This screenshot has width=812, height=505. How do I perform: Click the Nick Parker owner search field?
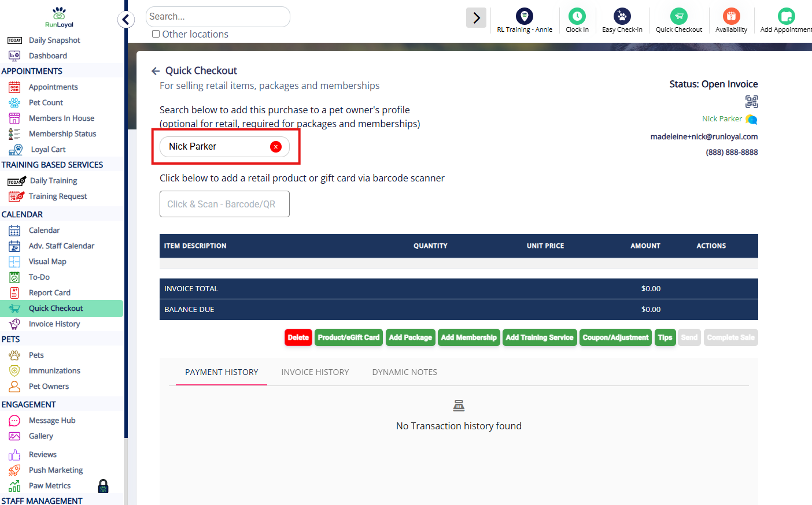225,147
